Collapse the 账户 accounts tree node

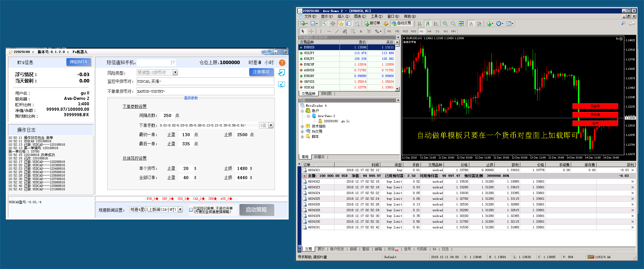coord(302,111)
